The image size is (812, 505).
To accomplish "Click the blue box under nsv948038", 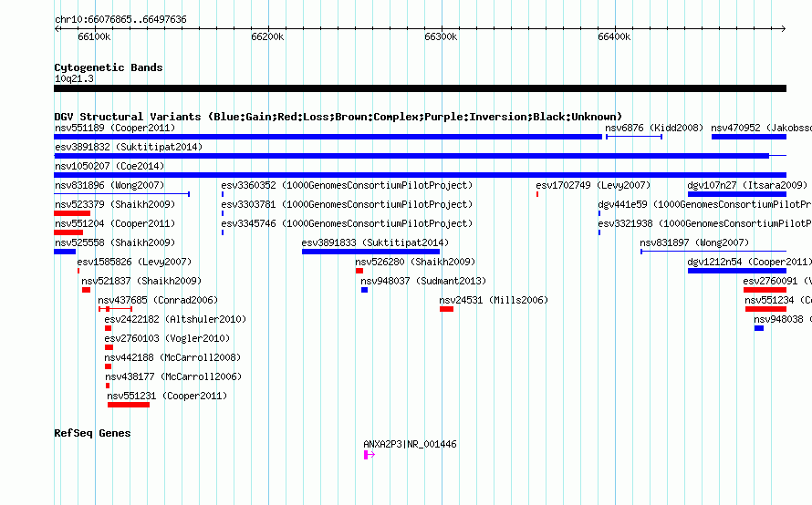I will pos(759,328).
